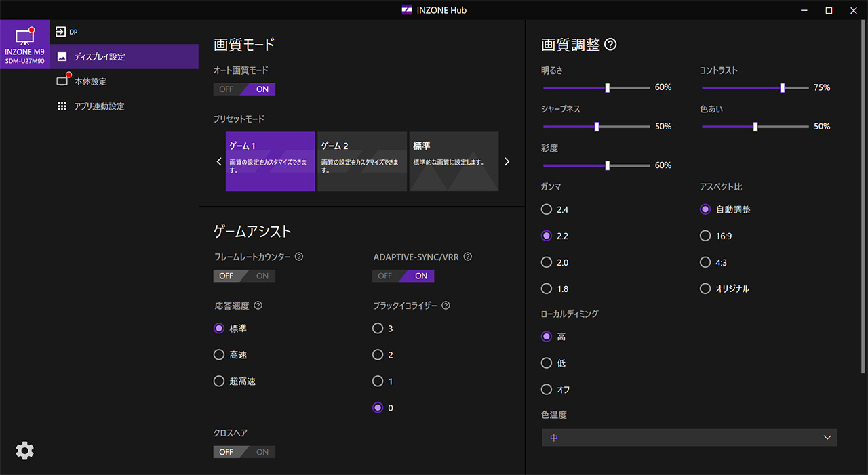Open the 本体設定 menu item
The width and height of the screenshot is (868, 475).
tap(124, 81)
